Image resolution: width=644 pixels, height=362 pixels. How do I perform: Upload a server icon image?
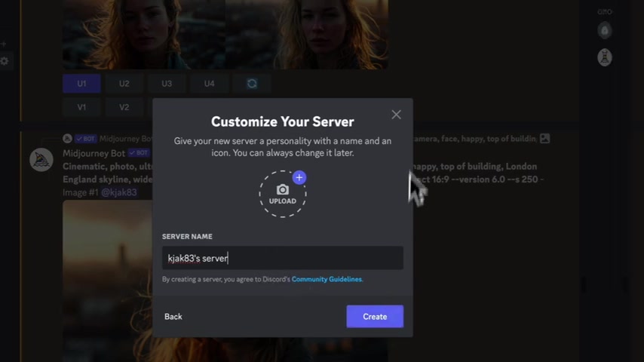tap(283, 194)
